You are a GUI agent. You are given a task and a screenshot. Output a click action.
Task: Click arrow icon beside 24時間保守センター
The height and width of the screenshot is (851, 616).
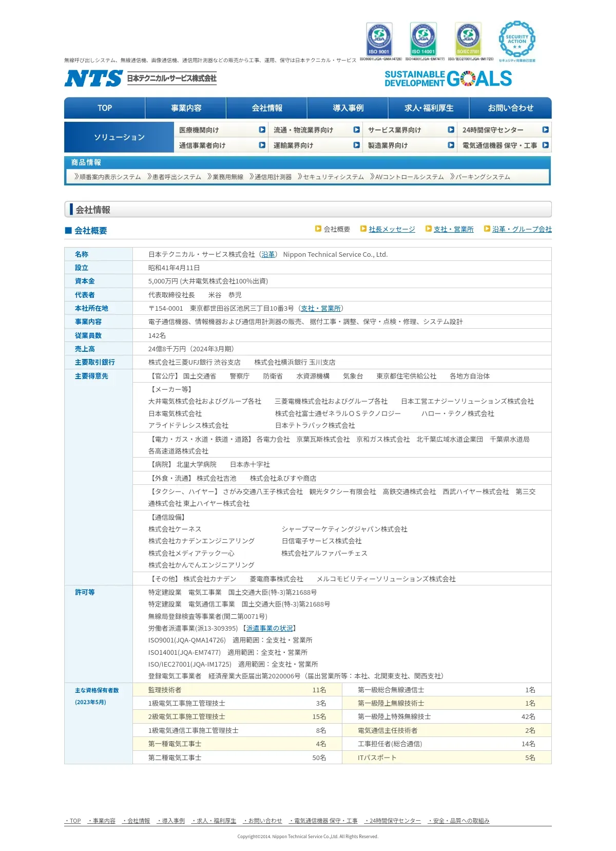point(546,130)
